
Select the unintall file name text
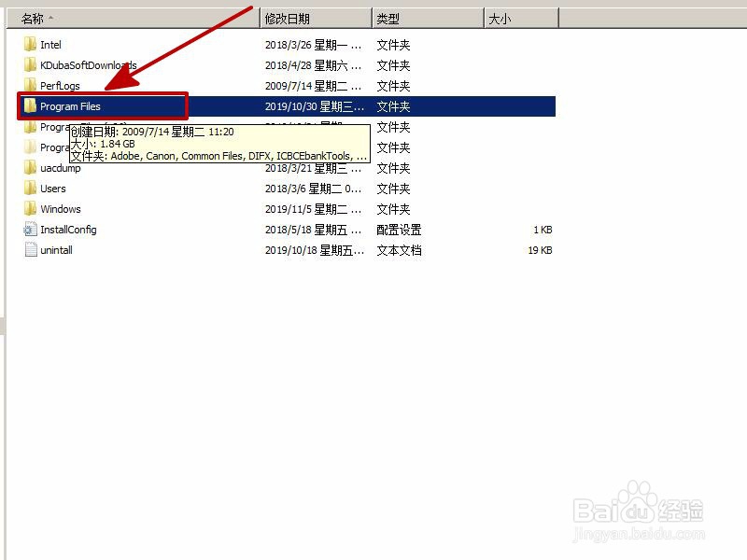(x=58, y=250)
